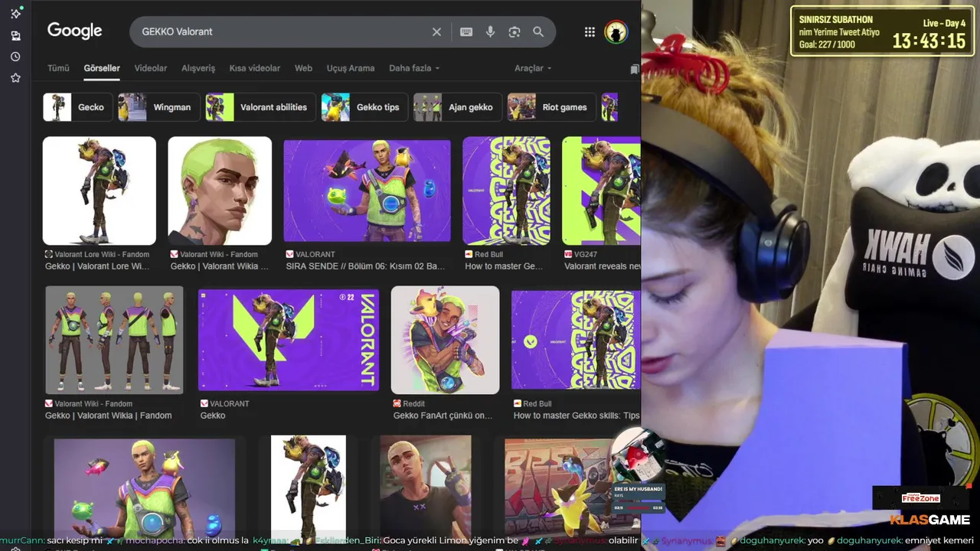The image size is (980, 551).
Task: Open Red Bull Gekko skills tips thumbnail
Action: coord(576,340)
